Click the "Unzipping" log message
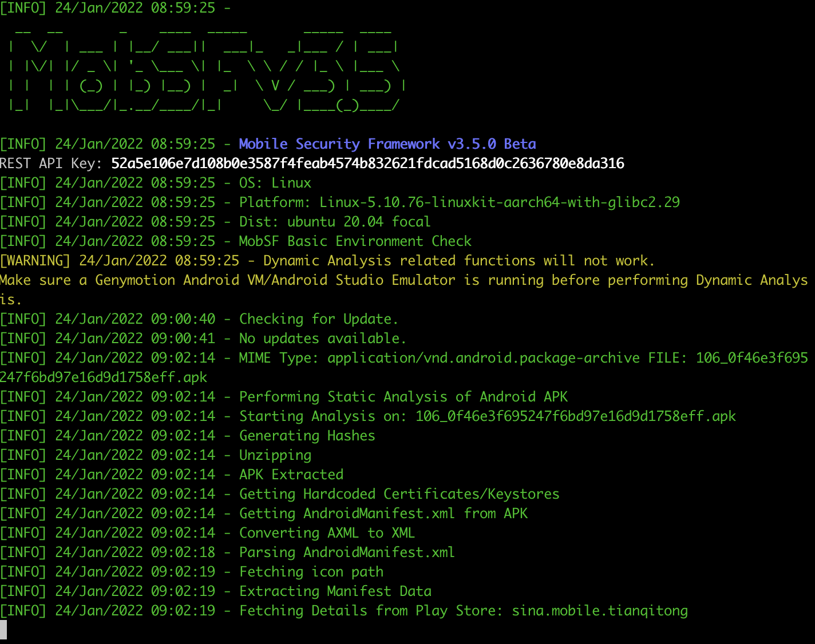 click(275, 455)
